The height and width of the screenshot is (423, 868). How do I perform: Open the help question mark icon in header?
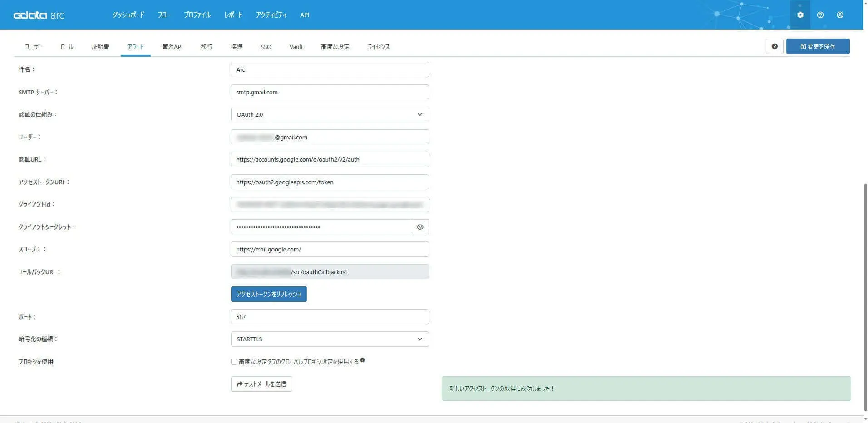click(x=820, y=15)
